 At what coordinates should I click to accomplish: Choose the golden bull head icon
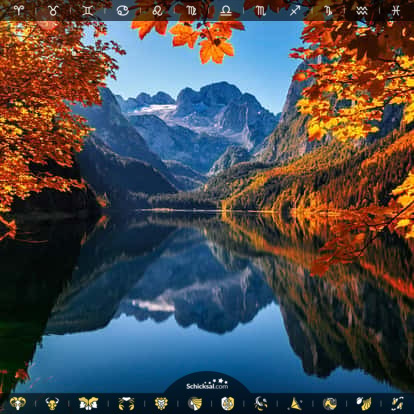pyautogui.click(x=52, y=403)
